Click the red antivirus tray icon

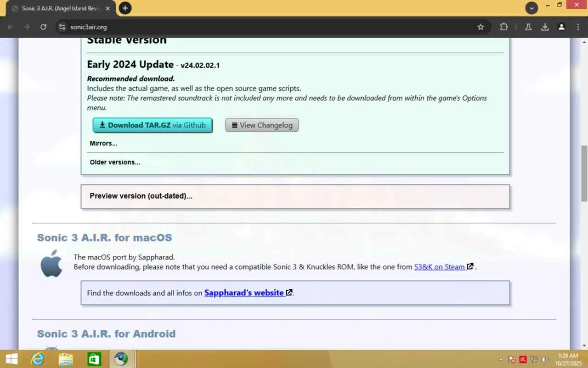[523, 359]
